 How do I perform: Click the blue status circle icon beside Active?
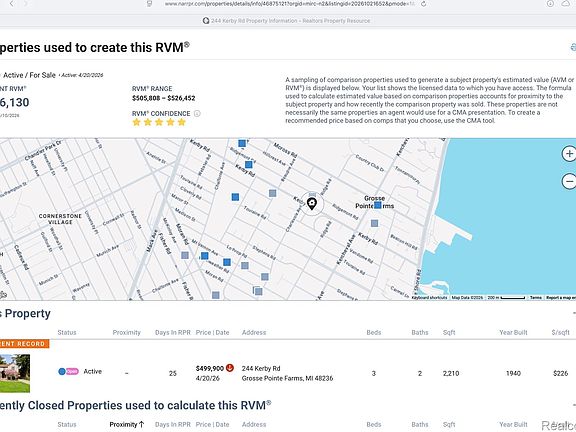coord(62,371)
